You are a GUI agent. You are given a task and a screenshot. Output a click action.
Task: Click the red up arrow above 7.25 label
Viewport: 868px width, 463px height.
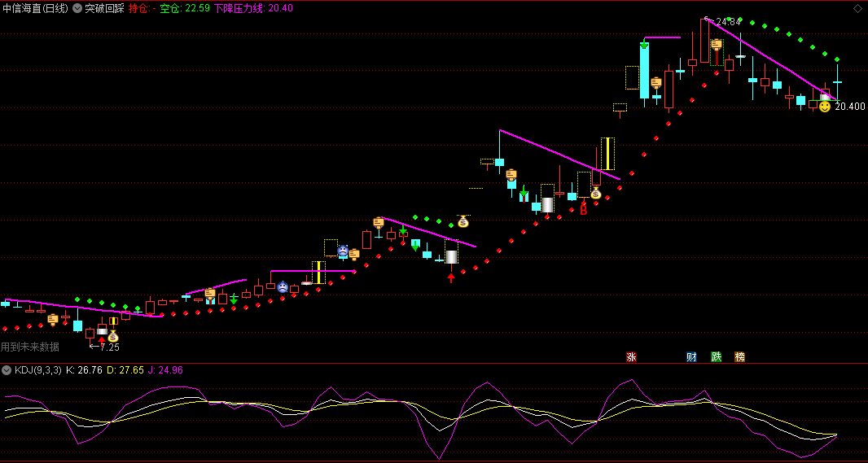click(x=101, y=339)
